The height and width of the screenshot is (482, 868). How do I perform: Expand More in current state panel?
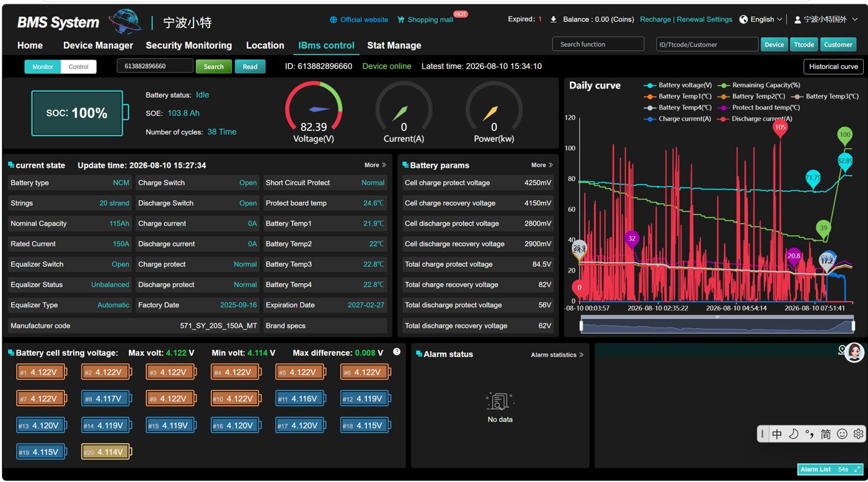click(375, 165)
